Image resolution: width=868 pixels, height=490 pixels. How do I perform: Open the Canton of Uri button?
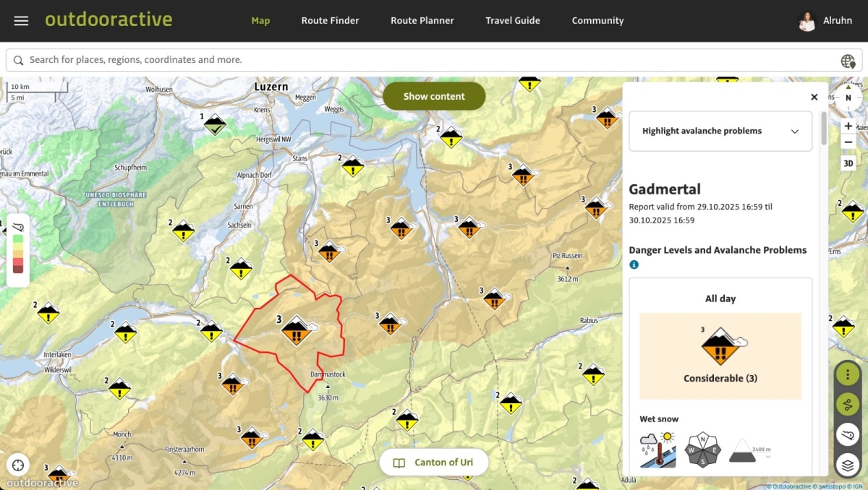pos(434,463)
